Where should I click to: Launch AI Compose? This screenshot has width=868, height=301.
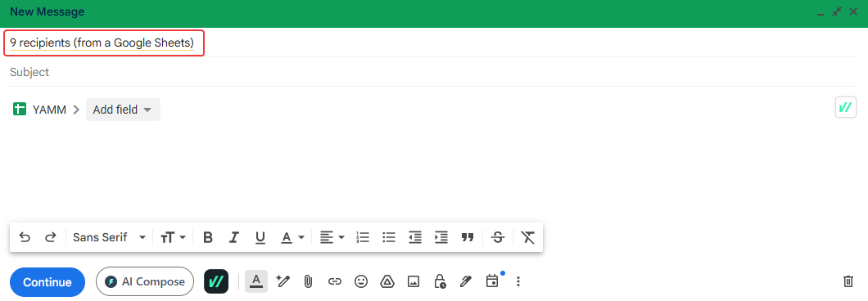(145, 282)
